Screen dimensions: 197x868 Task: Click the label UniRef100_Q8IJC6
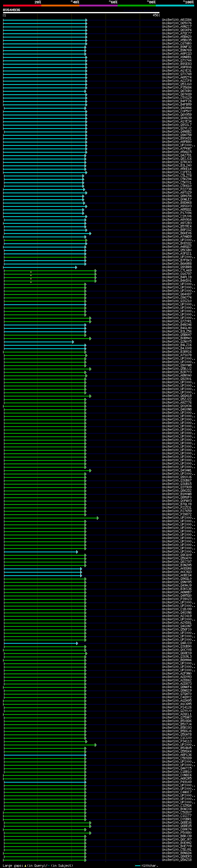click(177, 159)
